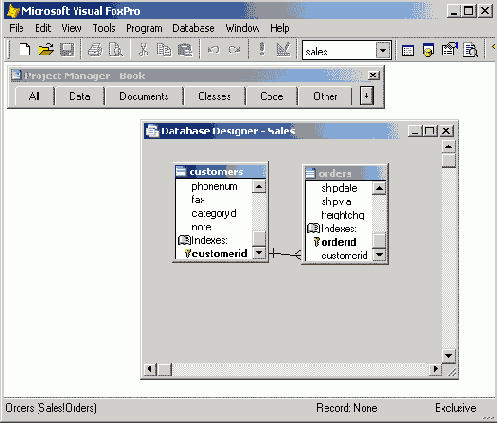
Task: Click the Cut scissors icon
Action: click(x=144, y=50)
